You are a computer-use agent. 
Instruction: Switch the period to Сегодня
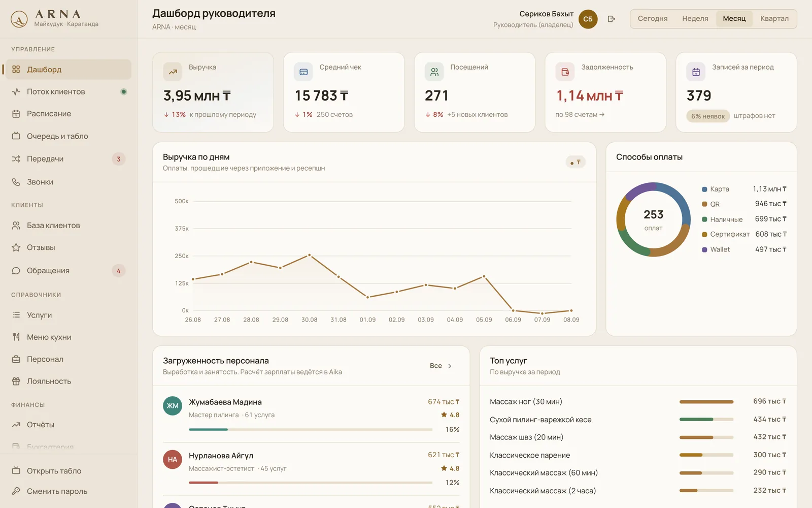point(653,19)
